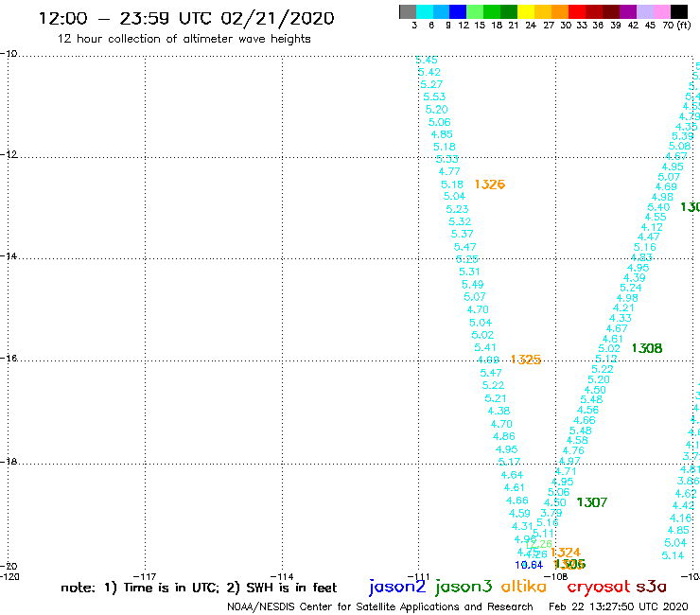Click the red cryosat legend label
Viewport: 700px width, 615px height.
point(598,587)
